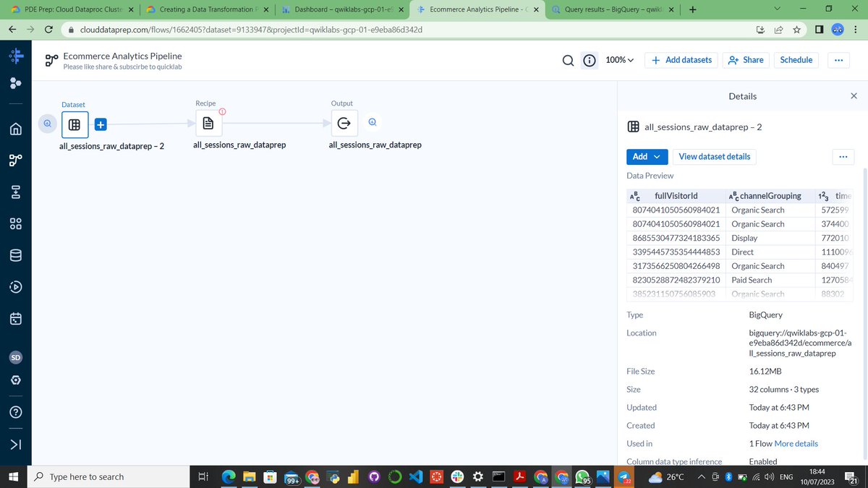The width and height of the screenshot is (868, 488).
Task: Open the browser three-dot menu
Action: [x=855, y=30]
